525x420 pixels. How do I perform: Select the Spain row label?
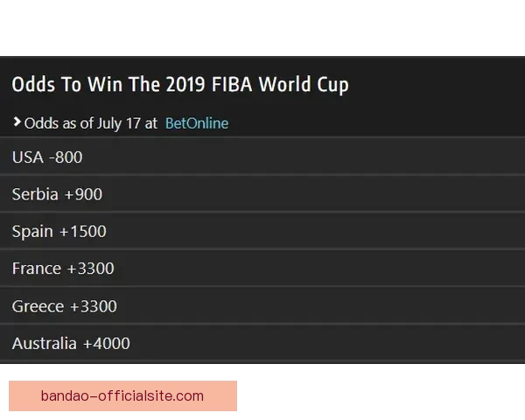33,232
